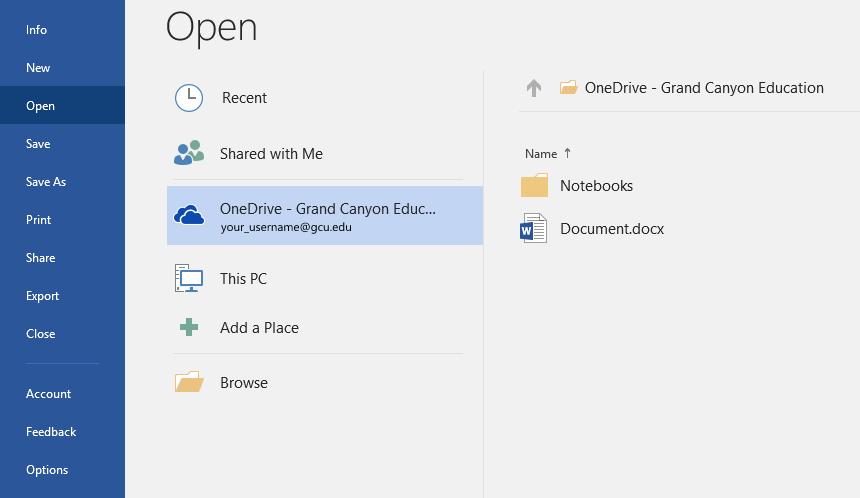Select OneDrive - Grand Canyon Educ... label
Viewport: 860px width, 498px height.
(x=328, y=208)
